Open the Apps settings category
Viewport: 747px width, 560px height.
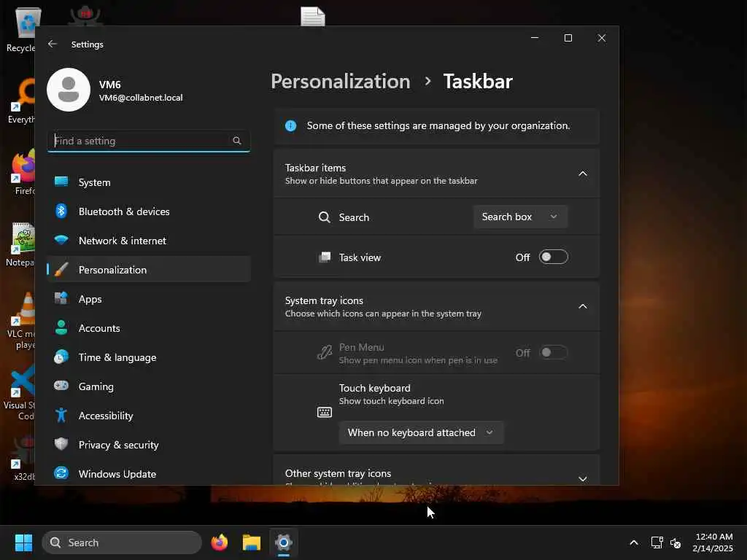(149, 298)
